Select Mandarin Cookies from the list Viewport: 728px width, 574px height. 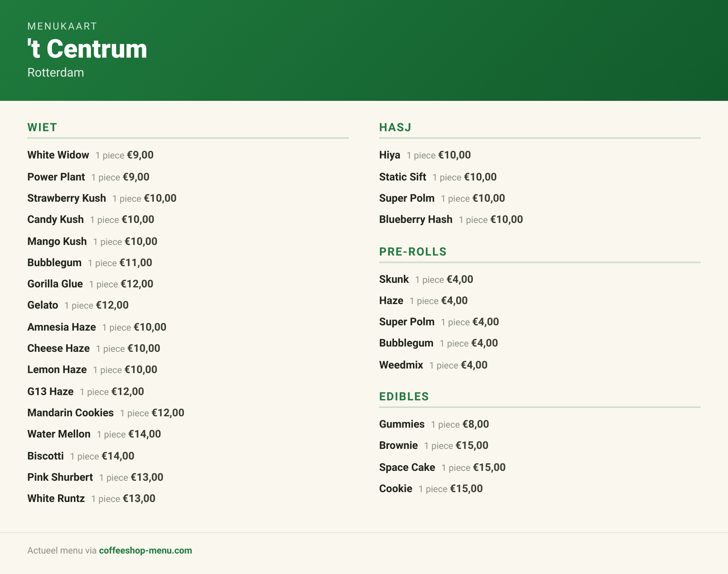coord(106,413)
